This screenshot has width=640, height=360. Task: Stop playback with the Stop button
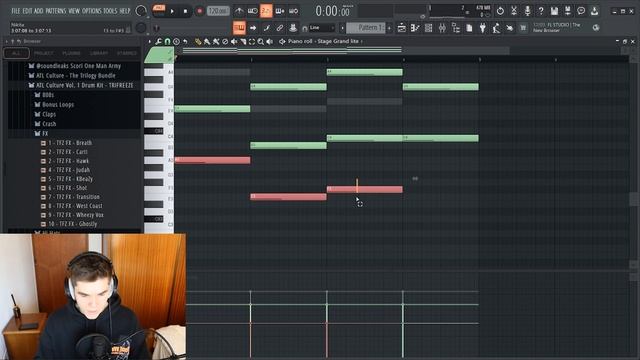click(185, 11)
